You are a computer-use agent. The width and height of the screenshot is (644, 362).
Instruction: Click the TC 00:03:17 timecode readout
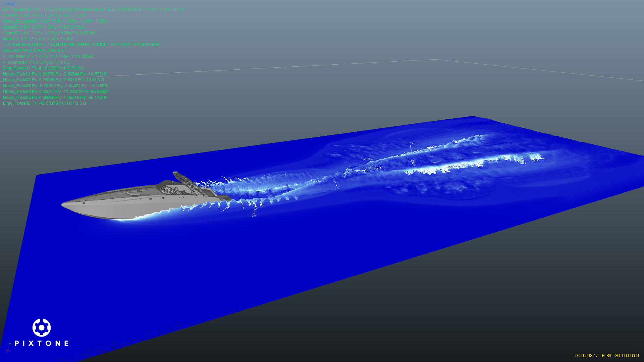coord(586,356)
